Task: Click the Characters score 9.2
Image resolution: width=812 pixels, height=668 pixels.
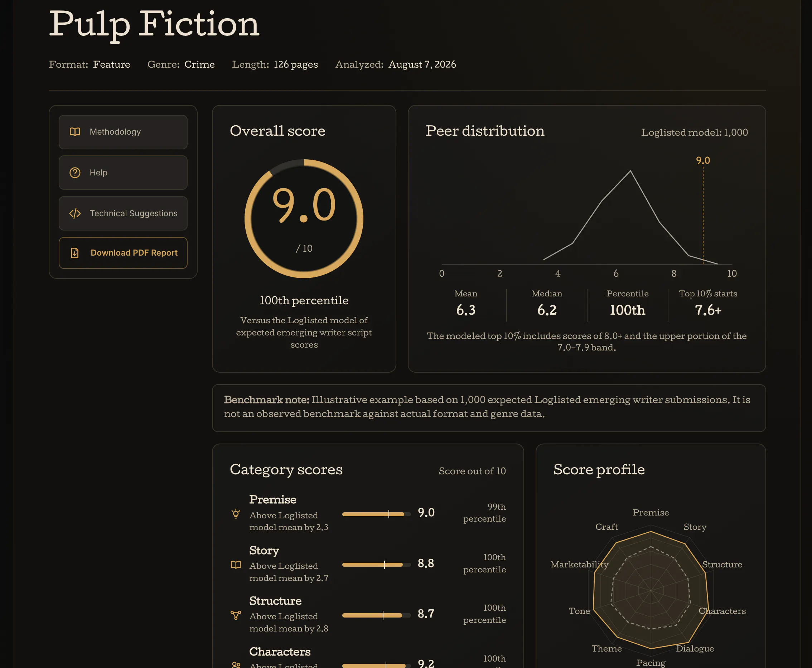Action: click(426, 664)
